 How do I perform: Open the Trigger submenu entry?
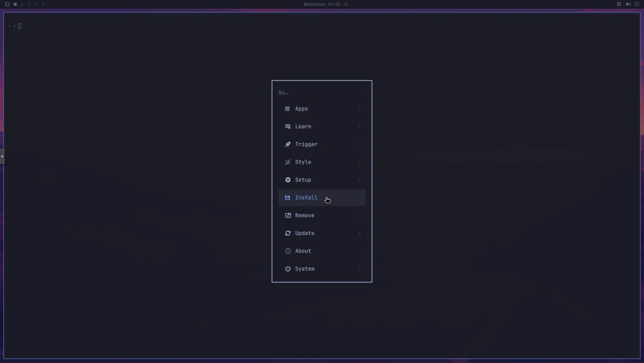322,144
